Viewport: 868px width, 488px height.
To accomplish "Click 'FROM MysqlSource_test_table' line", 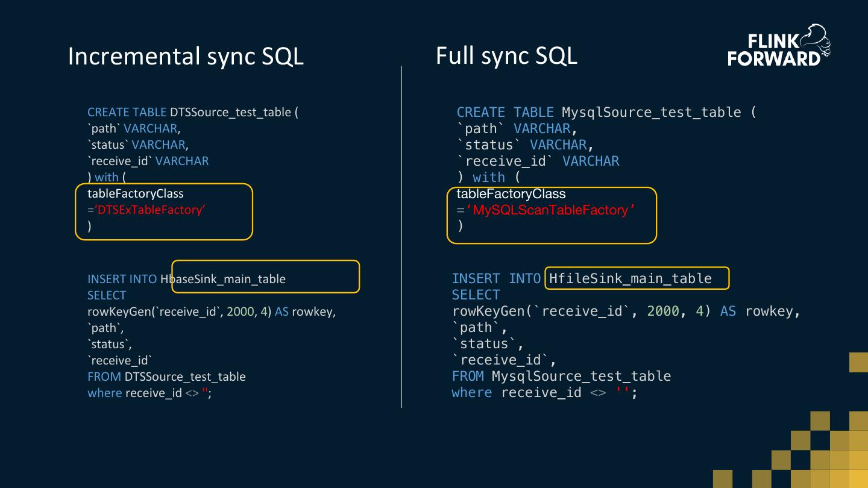I will click(x=561, y=377).
